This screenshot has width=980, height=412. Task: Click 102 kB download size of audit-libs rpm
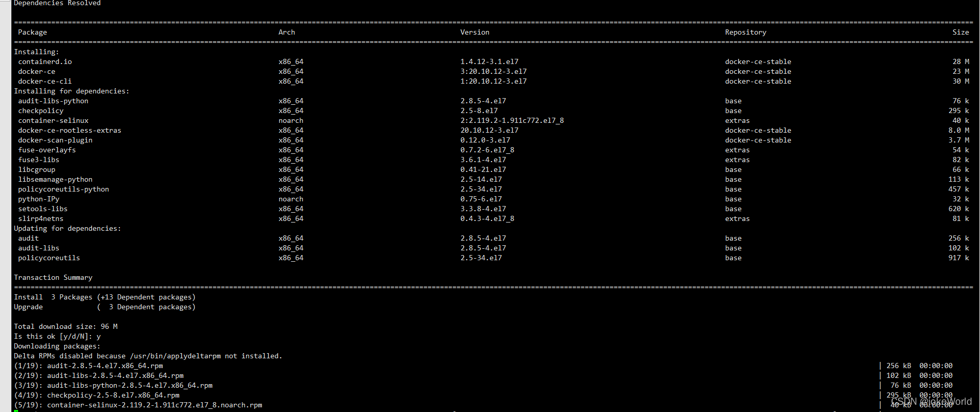[899, 375]
